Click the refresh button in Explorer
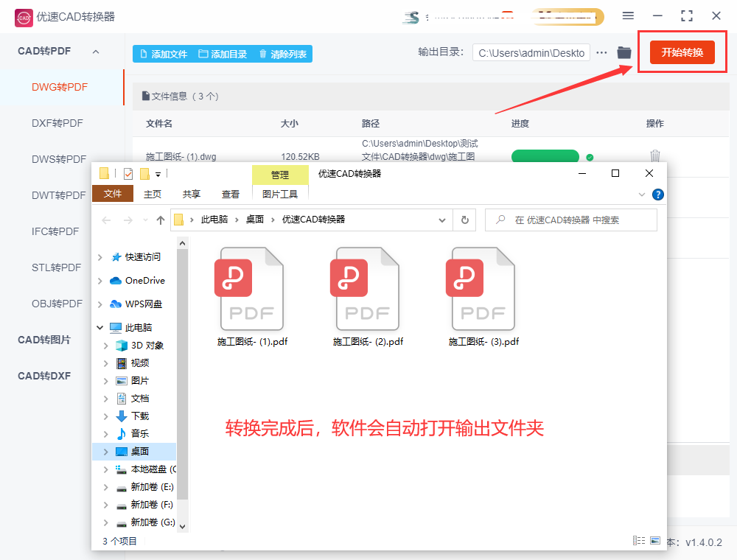 tap(465, 220)
